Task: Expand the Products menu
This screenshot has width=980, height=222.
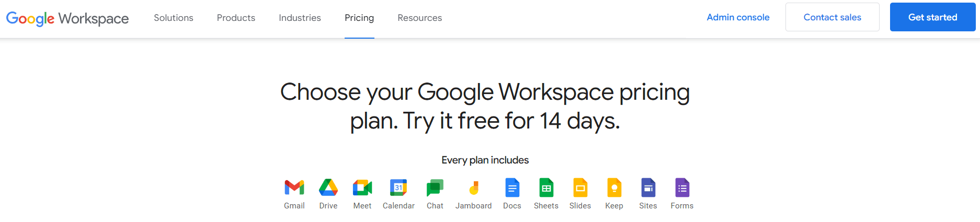Action: click(x=236, y=18)
